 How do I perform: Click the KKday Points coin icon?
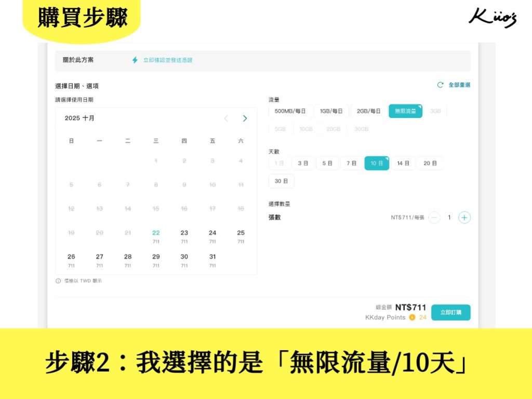(412, 317)
